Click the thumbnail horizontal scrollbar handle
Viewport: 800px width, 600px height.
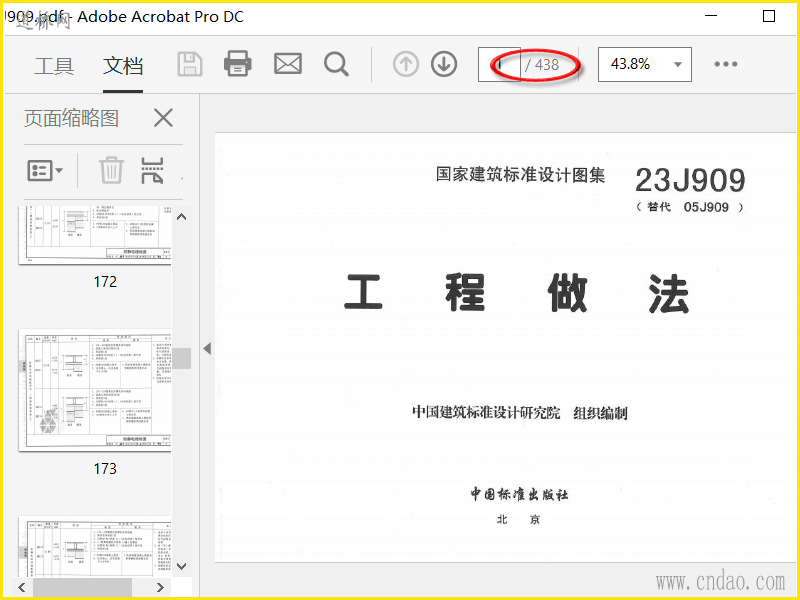point(83,587)
